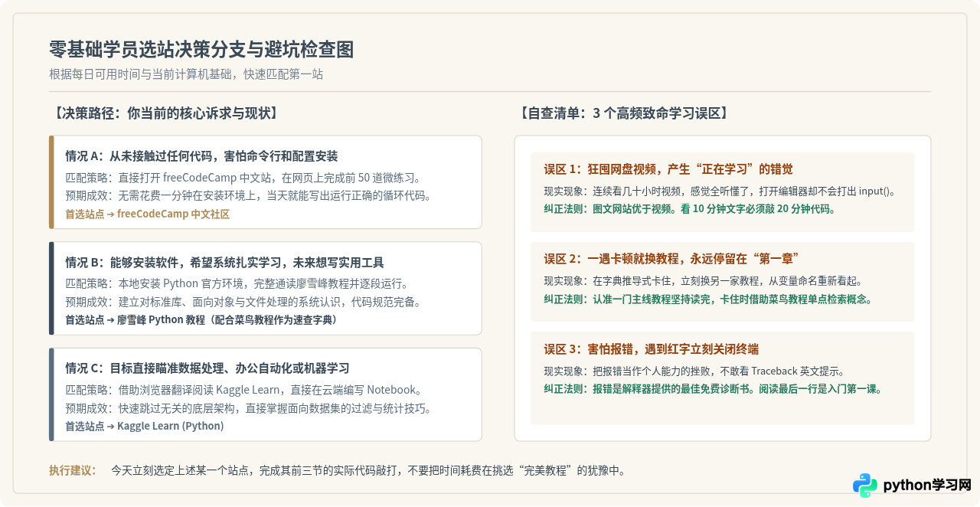
Task: Click the subtitle starting '根据每日可用时间'
Action: tap(186, 74)
